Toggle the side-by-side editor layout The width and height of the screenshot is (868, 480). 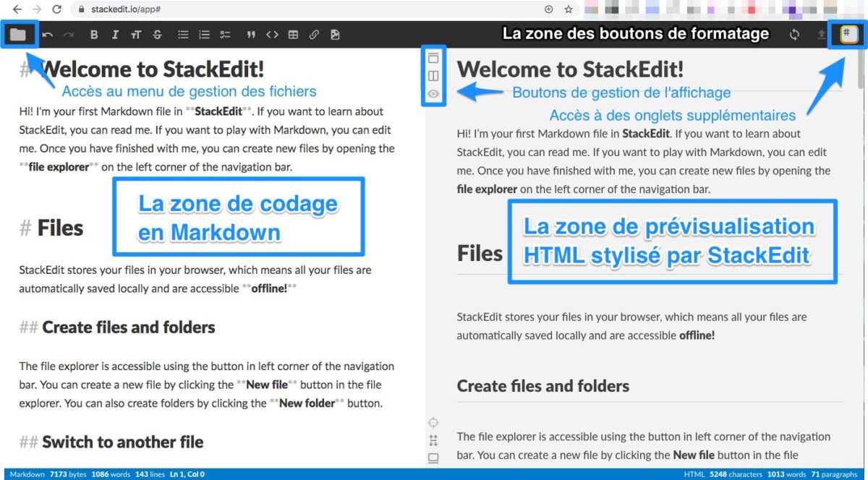click(x=433, y=75)
